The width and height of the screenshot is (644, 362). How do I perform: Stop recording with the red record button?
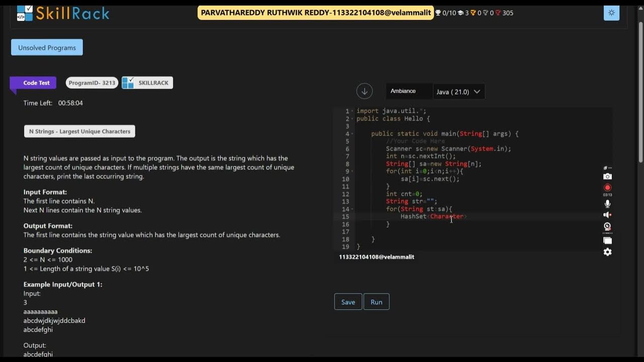pyautogui.click(x=607, y=188)
